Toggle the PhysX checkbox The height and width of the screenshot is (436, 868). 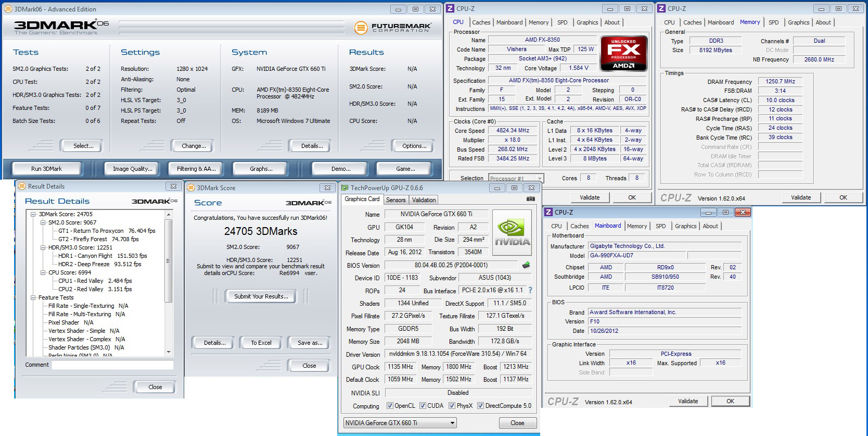[452, 406]
